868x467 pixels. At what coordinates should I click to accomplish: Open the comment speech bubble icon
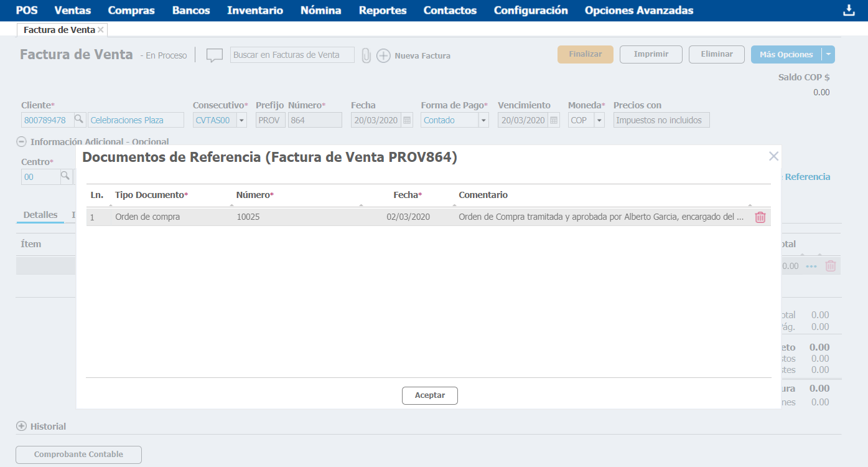(214, 55)
